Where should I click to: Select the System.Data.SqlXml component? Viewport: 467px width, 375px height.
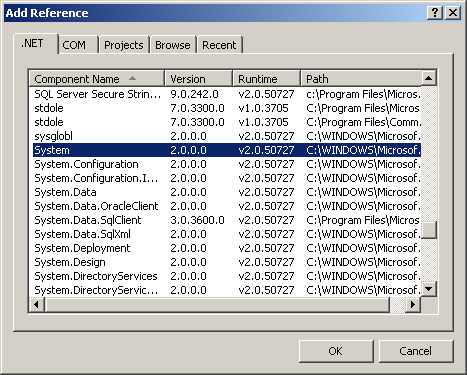tap(227, 234)
